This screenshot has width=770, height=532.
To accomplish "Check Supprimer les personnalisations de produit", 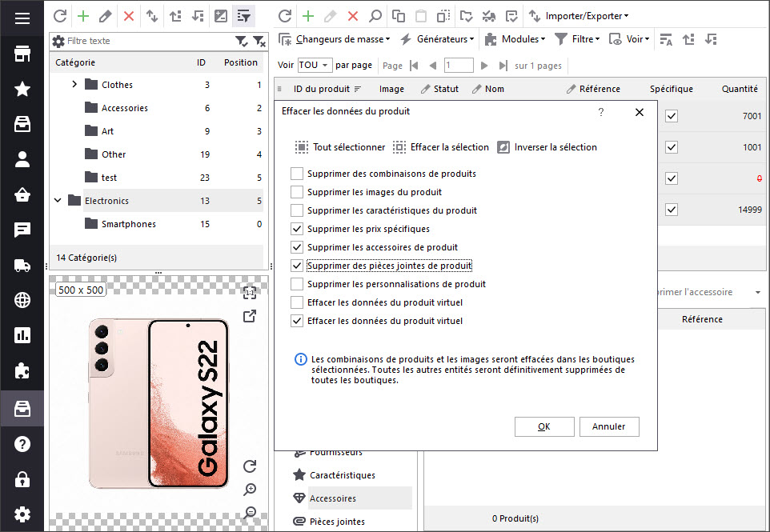I will click(297, 284).
